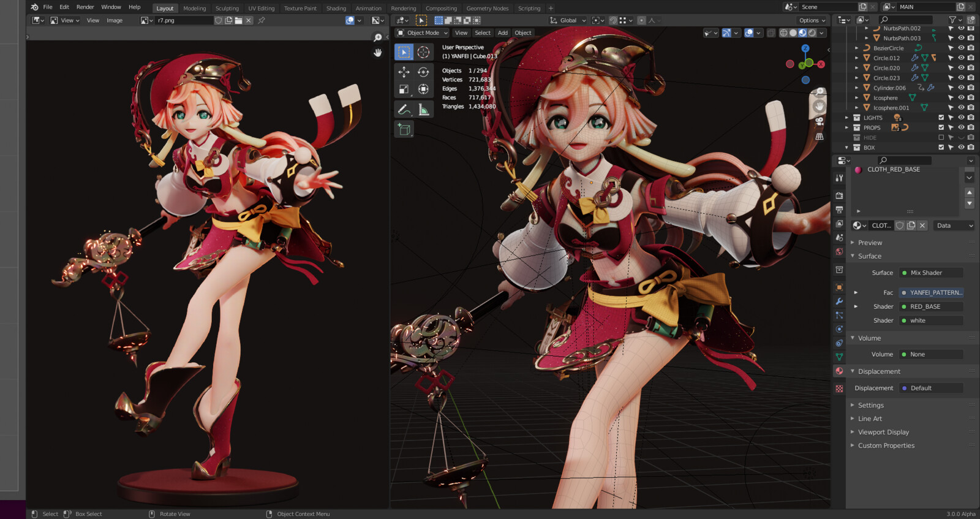Enable the HIDE collection checkbox

point(941,137)
